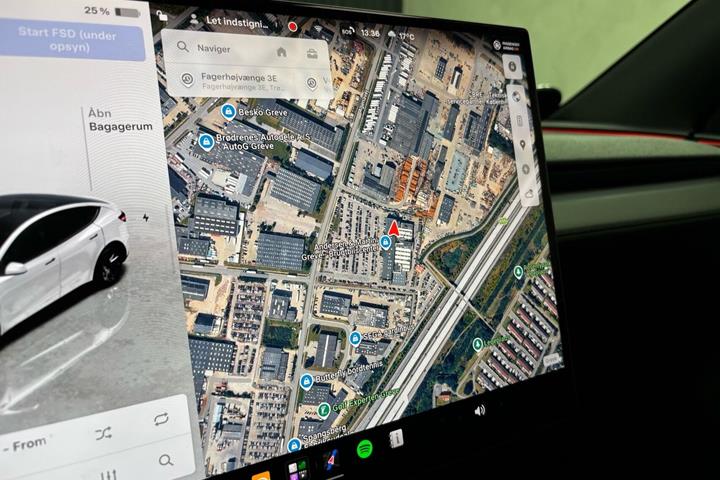Tap the search magnifier in the Naviger box
720x480 pixels.
(x=183, y=46)
